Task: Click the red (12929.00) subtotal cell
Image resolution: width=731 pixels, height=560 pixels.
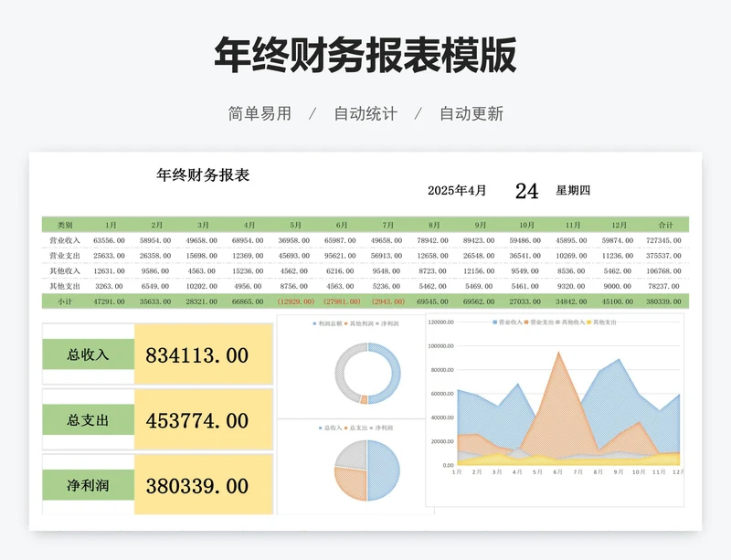Action: coord(295,301)
